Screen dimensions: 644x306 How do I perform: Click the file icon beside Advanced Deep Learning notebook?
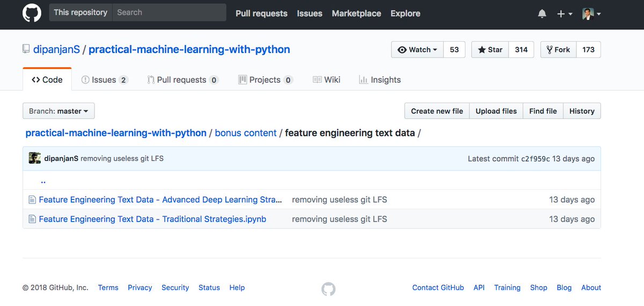32,200
